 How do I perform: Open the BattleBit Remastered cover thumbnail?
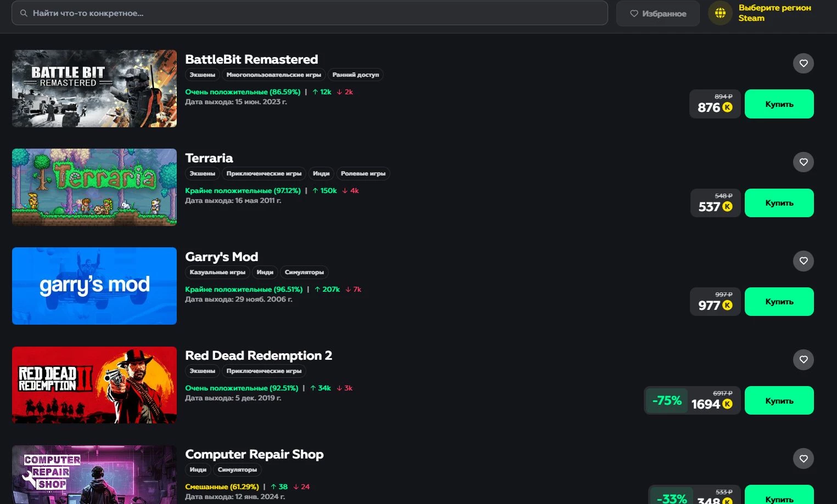pyautogui.click(x=94, y=88)
